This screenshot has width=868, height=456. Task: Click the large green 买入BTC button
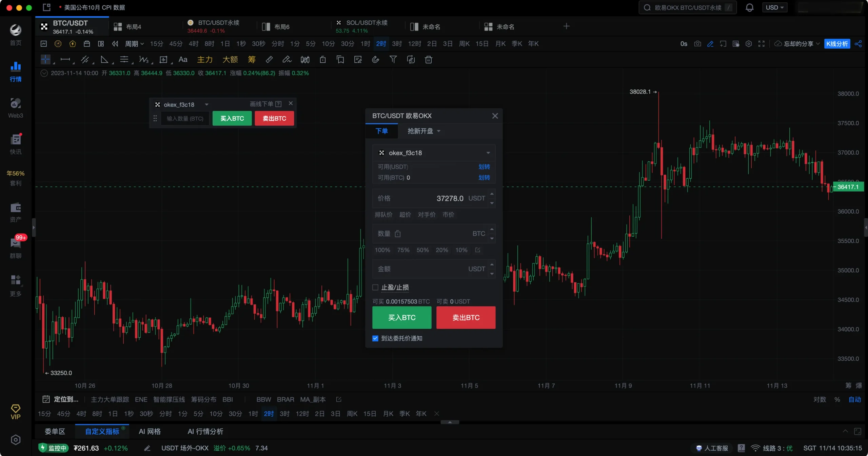pyautogui.click(x=402, y=317)
